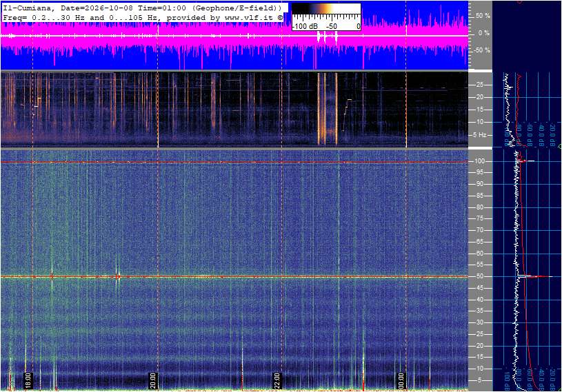
Task: Click the 20:00 time marker
Action: click(152, 380)
